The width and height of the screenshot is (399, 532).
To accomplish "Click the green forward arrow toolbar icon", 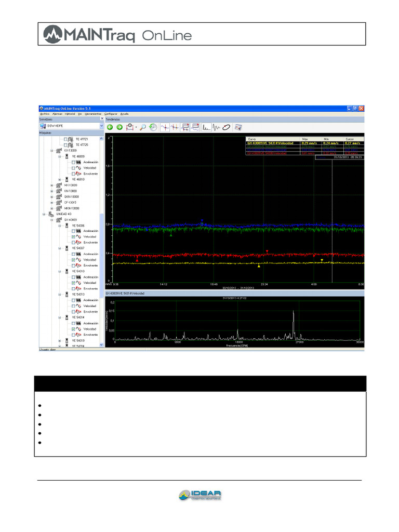I will (x=119, y=127).
